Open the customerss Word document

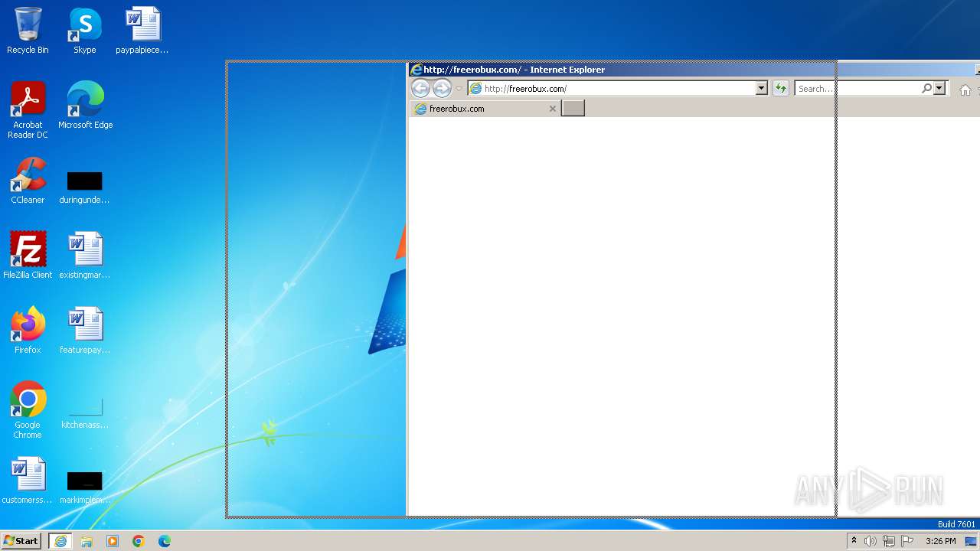tap(28, 481)
